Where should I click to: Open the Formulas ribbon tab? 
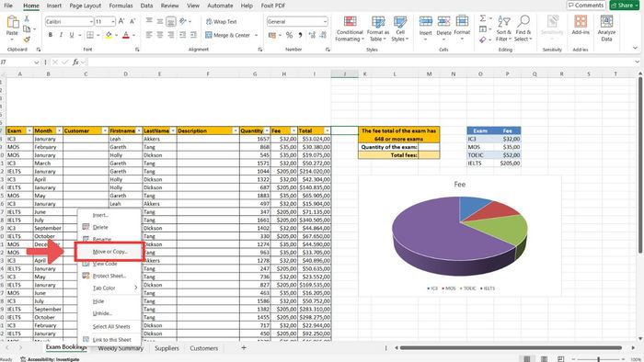(x=121, y=6)
